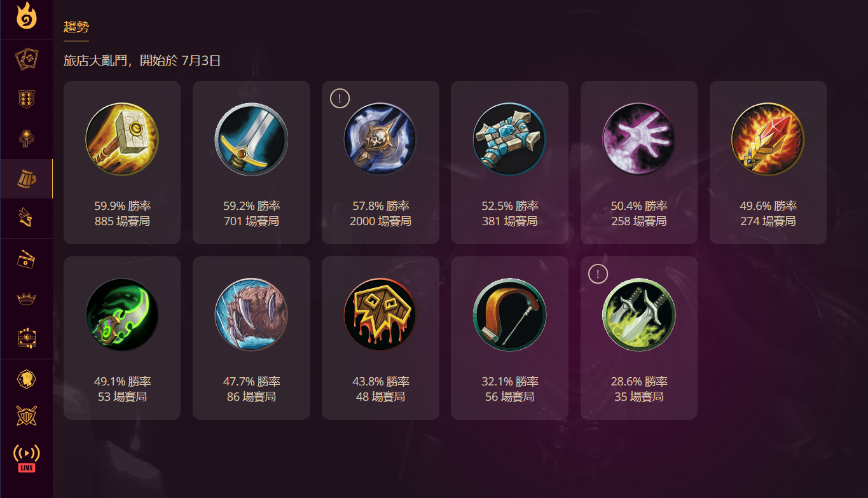The width and height of the screenshot is (868, 498).
Task: Click the Firestone flame logo
Action: point(27,17)
